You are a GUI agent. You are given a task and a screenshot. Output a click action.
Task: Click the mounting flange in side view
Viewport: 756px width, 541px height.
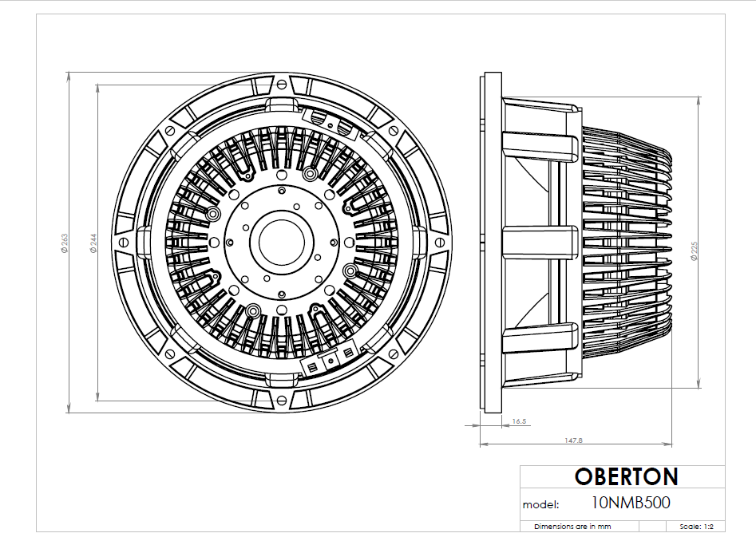click(x=490, y=242)
